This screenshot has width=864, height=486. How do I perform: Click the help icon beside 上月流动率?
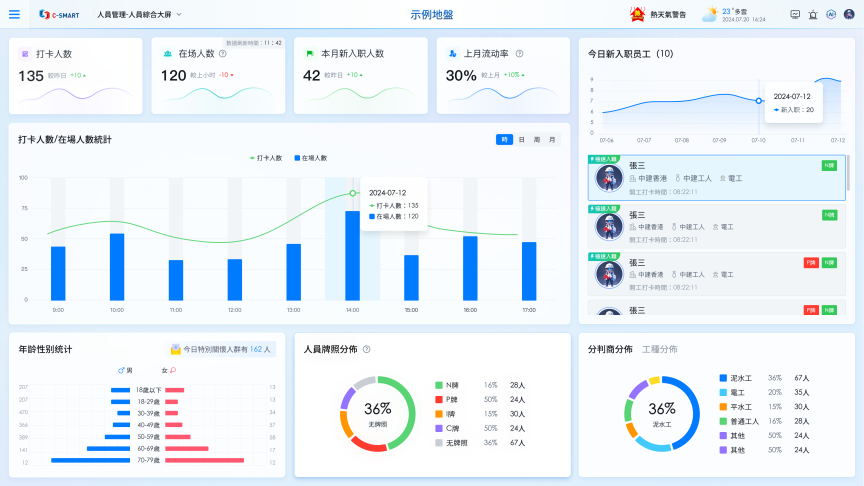click(x=519, y=53)
